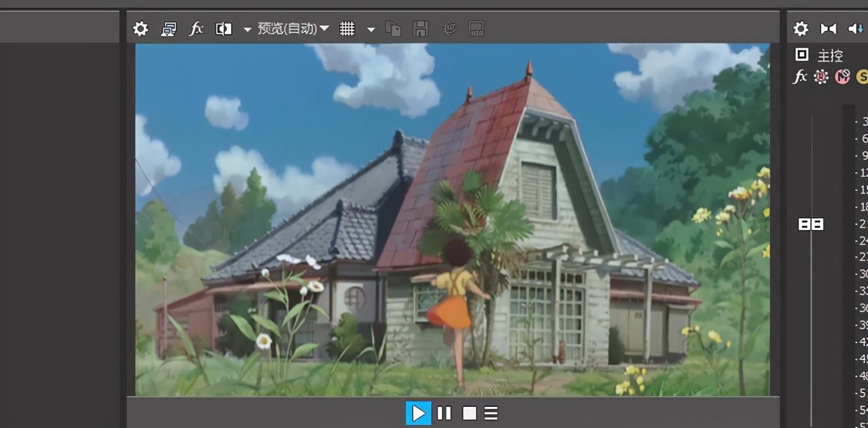
Task: Pause the video preview
Action: click(x=444, y=413)
